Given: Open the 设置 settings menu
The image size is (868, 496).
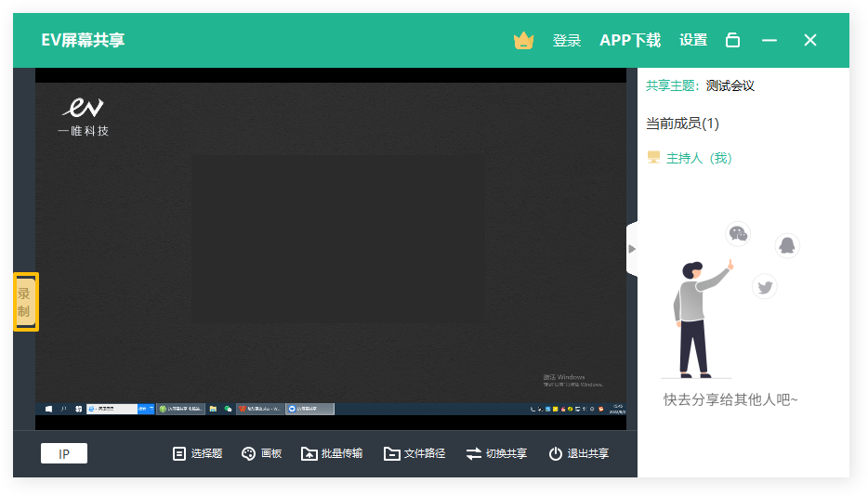Looking at the screenshot, I should [693, 40].
